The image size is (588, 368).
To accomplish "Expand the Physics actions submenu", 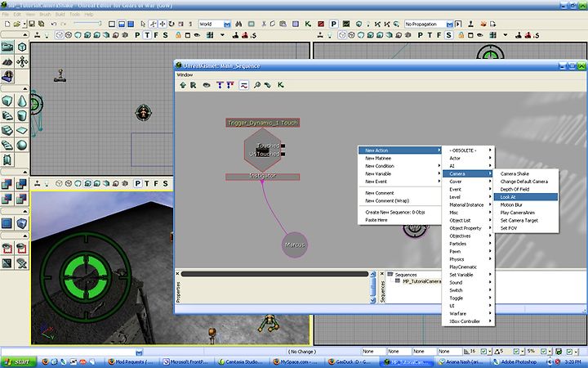I will (469, 259).
